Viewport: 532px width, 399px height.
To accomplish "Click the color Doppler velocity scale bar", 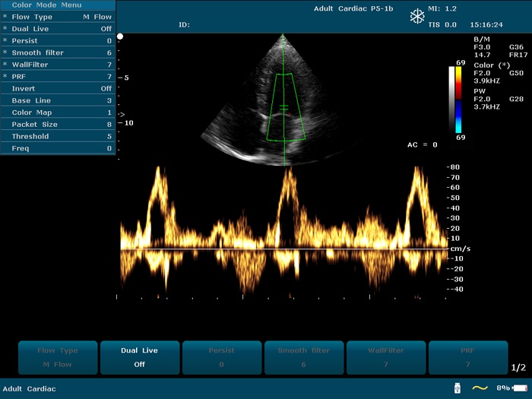I will [x=458, y=100].
